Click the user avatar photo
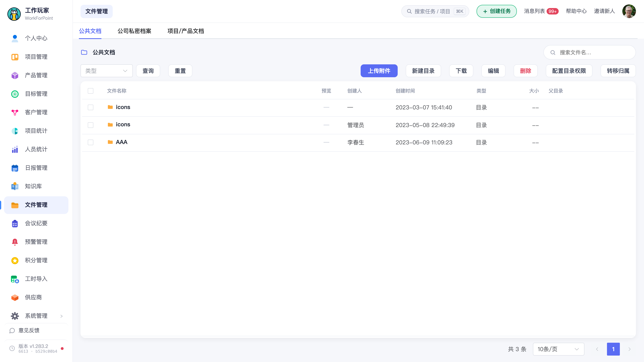 point(629,11)
